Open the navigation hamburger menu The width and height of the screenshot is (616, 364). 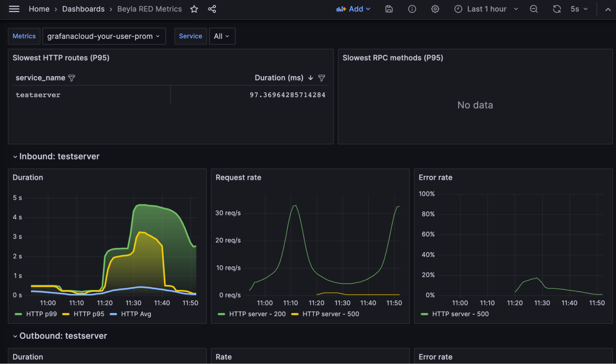[14, 9]
